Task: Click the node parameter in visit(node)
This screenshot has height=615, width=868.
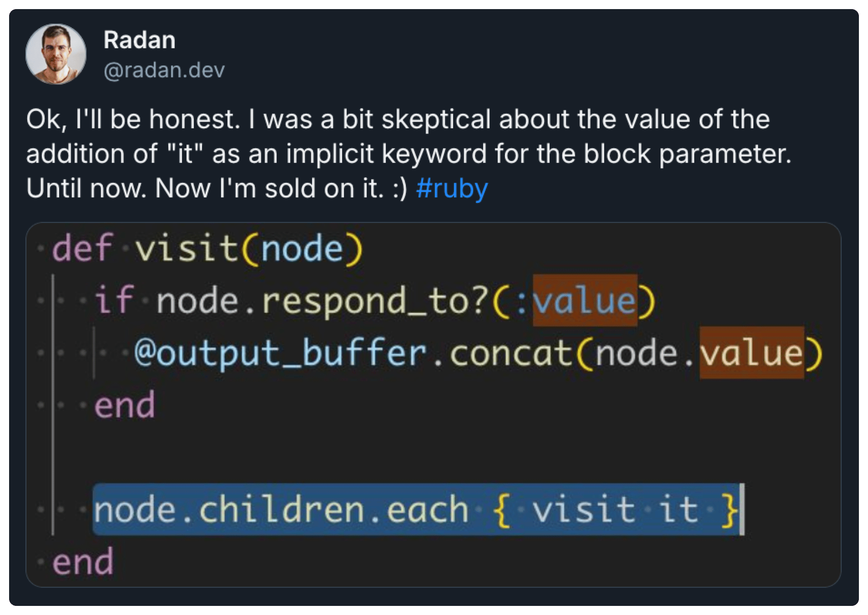Action: 302,249
